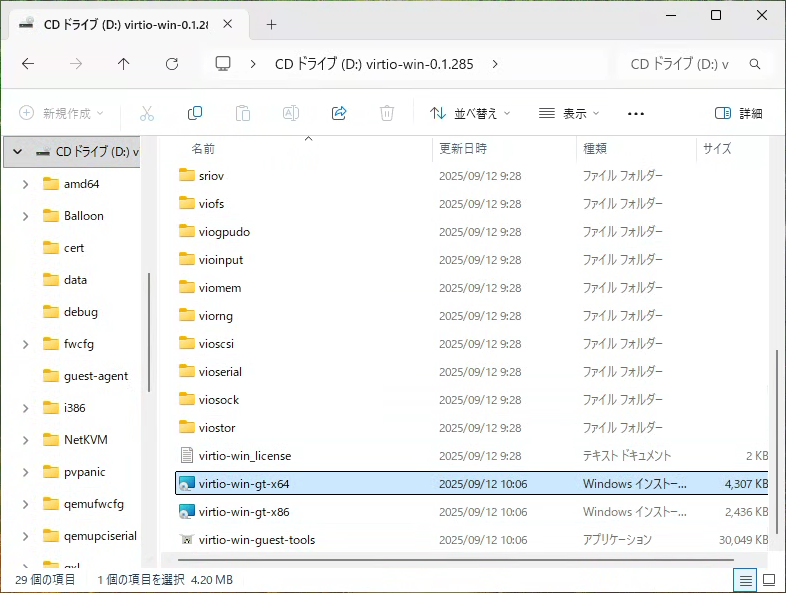Screen dimensions: 786x593
Task: Expand the Balloon tree folder
Action: pyautogui.click(x=26, y=217)
